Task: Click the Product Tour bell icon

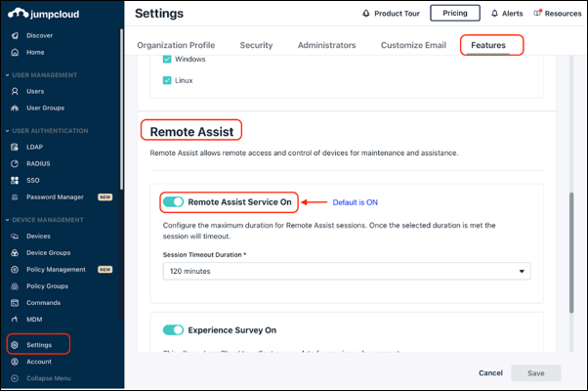Action: [x=366, y=14]
